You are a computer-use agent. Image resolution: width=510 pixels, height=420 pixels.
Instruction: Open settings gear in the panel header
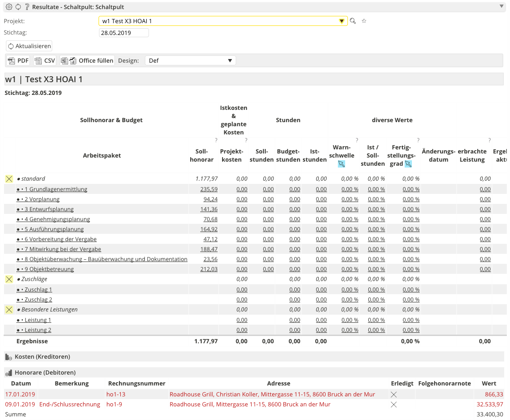[x=9, y=7]
